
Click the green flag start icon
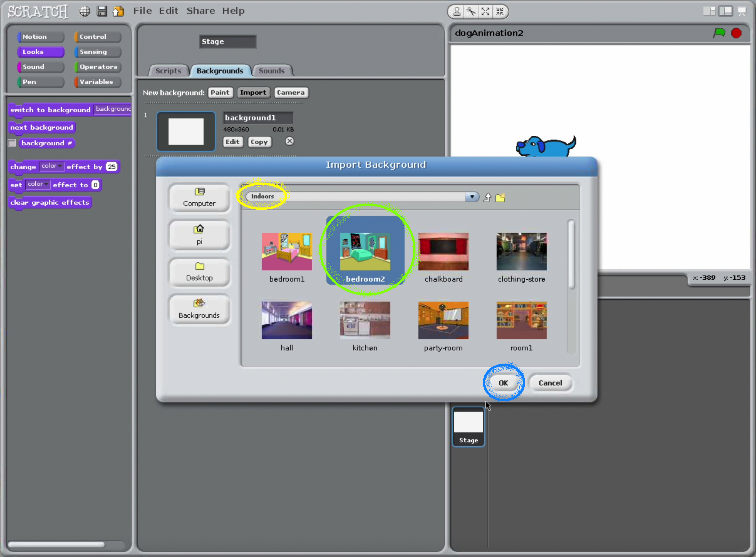point(719,33)
